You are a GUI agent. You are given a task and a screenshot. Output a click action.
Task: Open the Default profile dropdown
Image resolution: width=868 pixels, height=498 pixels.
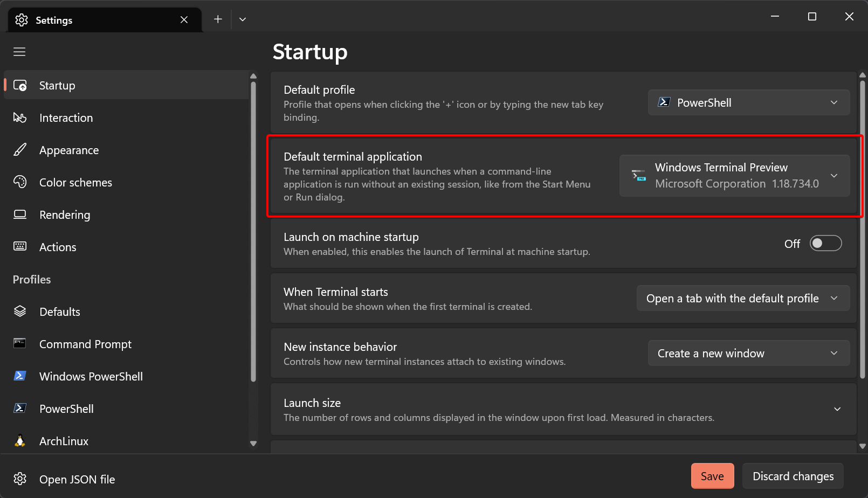click(748, 102)
